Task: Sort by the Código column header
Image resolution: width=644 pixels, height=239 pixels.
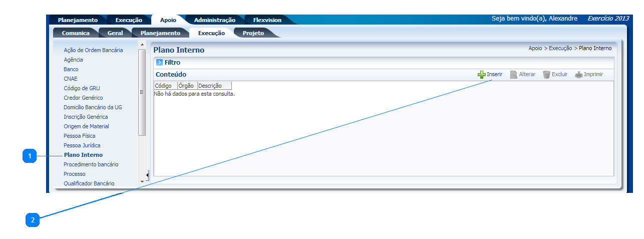Action: click(x=163, y=86)
